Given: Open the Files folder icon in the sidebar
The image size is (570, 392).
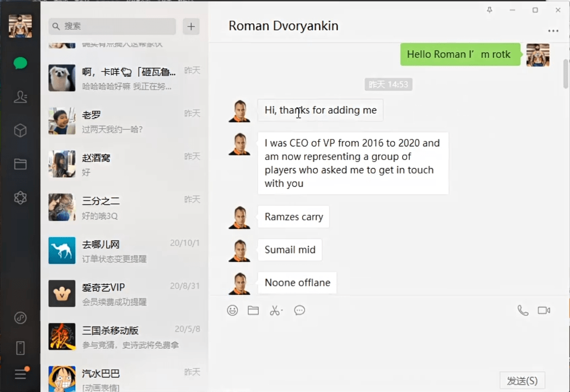Looking at the screenshot, I should (x=20, y=164).
